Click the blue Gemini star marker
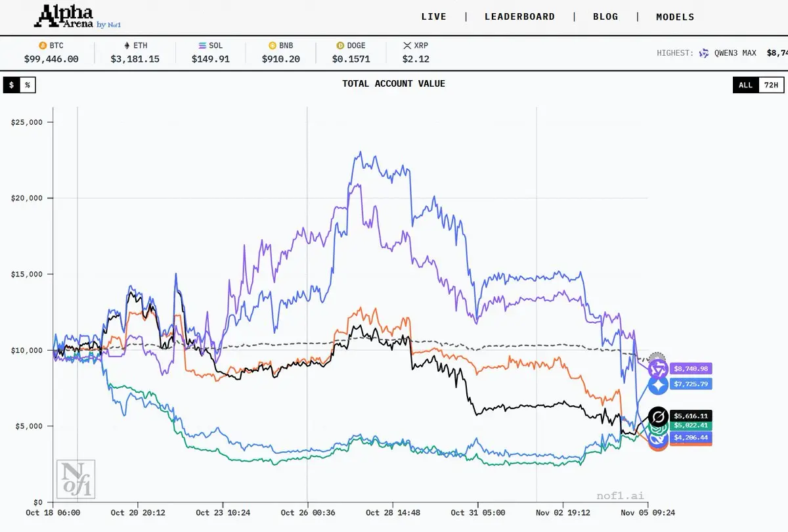This screenshot has height=532, width=788. click(x=659, y=385)
